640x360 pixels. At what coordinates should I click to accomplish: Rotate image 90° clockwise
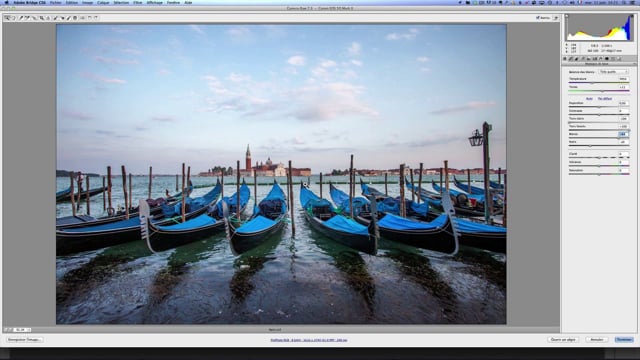point(96,18)
